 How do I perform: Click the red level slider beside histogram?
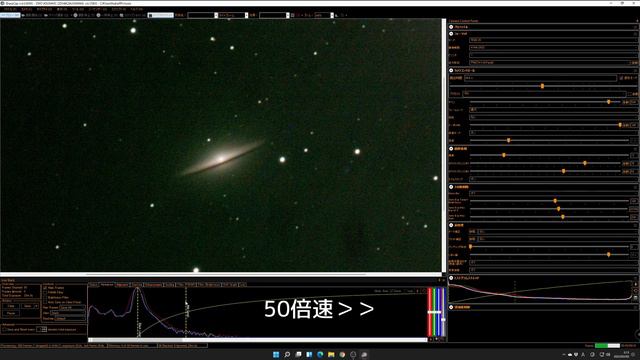point(429,312)
